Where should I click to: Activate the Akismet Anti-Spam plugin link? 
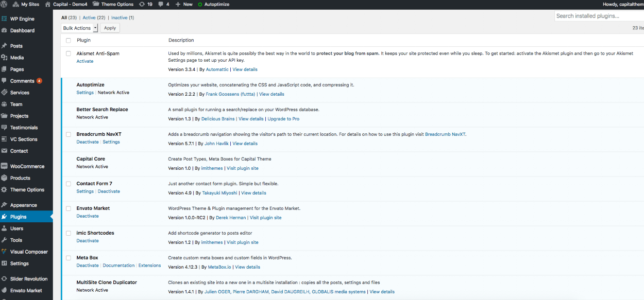pyautogui.click(x=85, y=61)
